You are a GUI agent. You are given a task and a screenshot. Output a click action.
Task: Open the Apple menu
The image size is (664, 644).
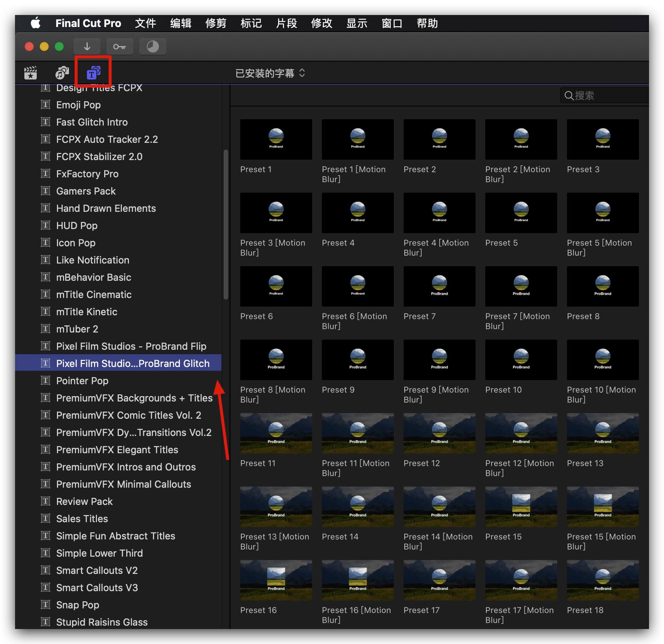tap(36, 23)
